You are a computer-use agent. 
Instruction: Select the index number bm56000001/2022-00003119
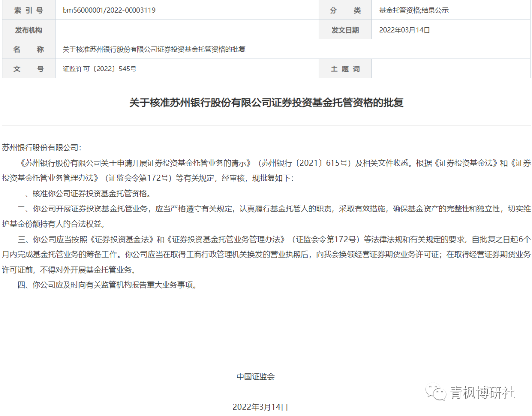pos(109,10)
